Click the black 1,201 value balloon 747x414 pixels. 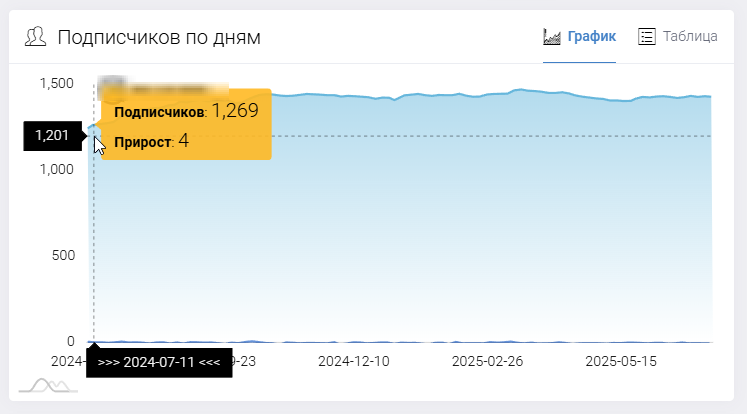[x=52, y=135]
